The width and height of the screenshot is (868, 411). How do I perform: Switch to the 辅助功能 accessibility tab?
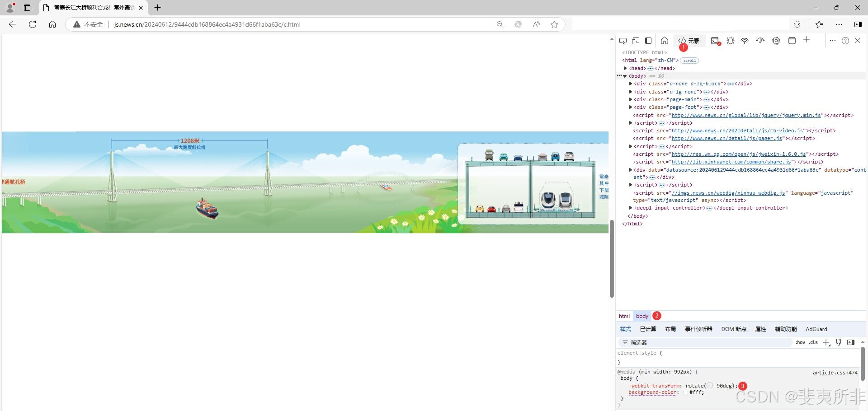point(786,329)
